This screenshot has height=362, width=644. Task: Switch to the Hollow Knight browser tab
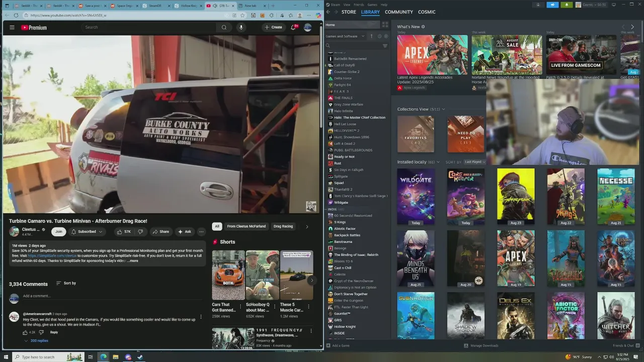click(188, 6)
